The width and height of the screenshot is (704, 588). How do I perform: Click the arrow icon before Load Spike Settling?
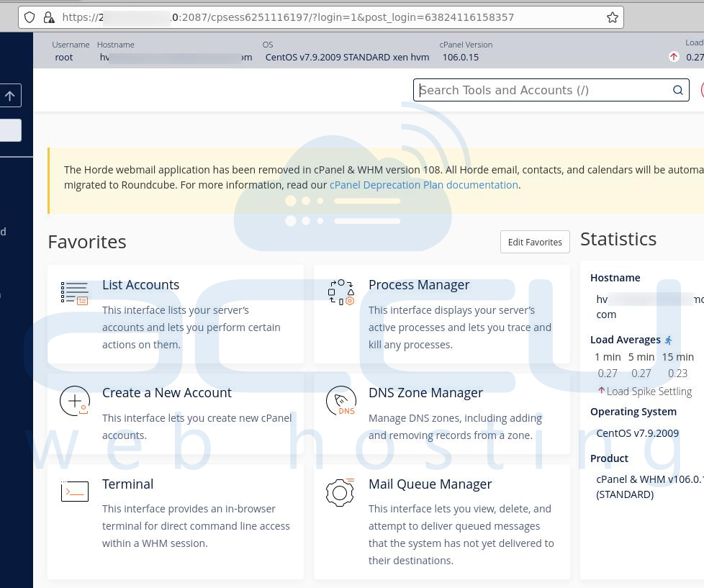(601, 391)
